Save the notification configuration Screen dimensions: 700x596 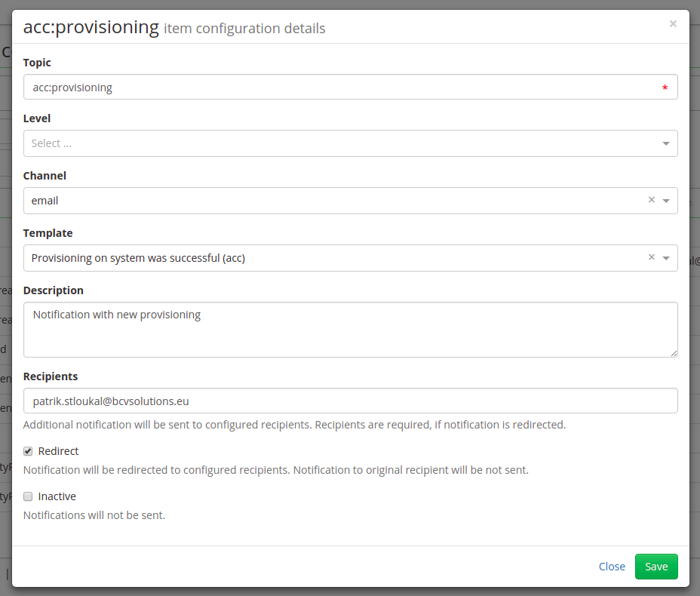click(x=656, y=567)
